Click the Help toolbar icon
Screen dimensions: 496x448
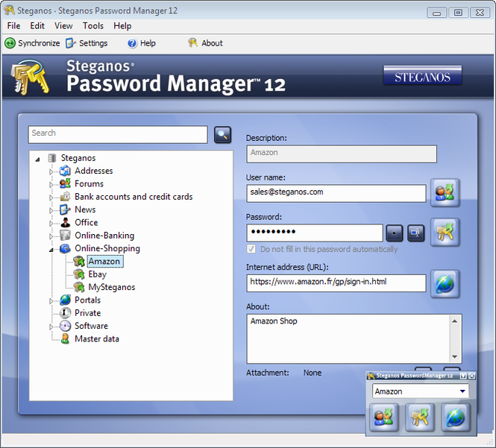tap(132, 43)
